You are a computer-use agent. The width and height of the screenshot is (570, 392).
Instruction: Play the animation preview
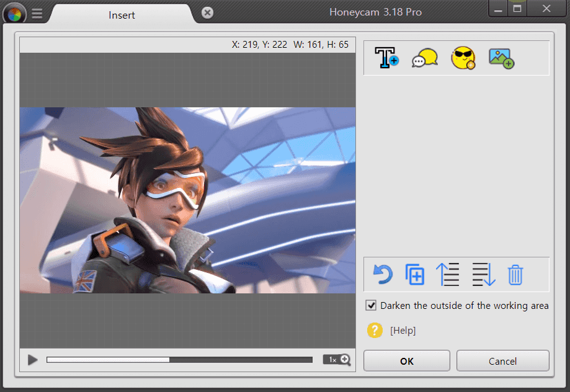[x=32, y=359]
